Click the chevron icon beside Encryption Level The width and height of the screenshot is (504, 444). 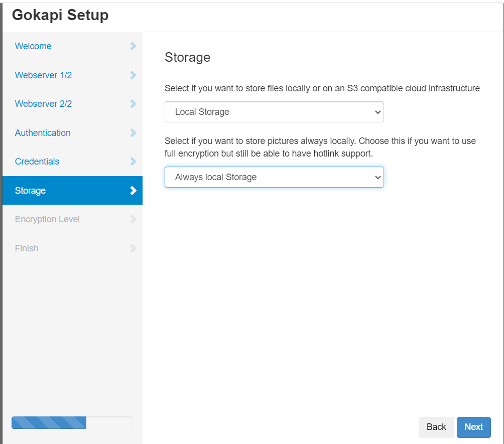tap(133, 219)
